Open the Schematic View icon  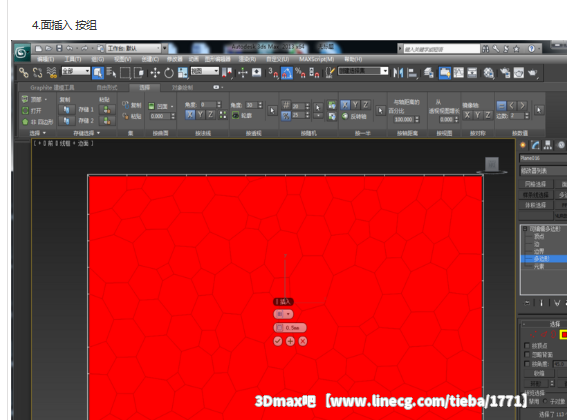[472, 73]
